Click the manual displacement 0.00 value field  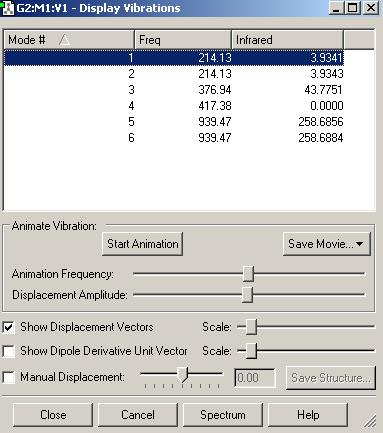tap(255, 378)
